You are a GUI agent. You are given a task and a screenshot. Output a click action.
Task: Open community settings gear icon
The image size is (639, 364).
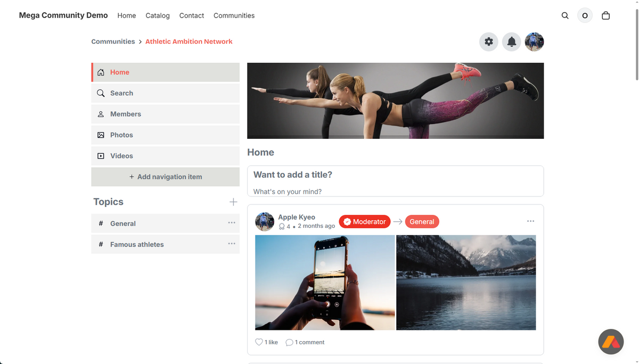pos(489,42)
